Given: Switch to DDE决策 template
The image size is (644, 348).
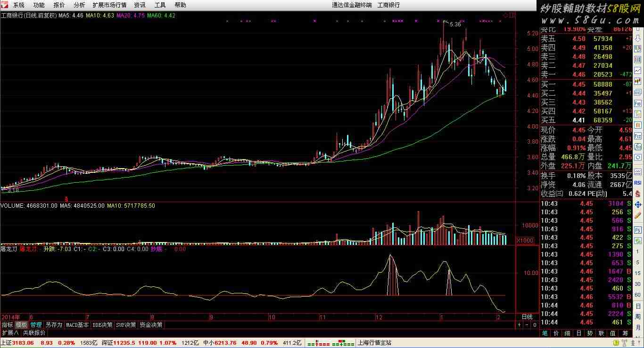Looking at the screenshot, I should (103, 324).
